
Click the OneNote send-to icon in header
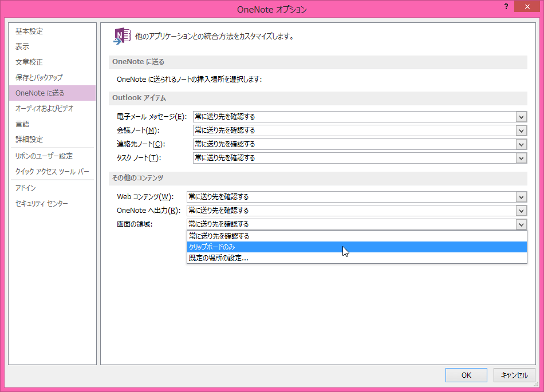(x=122, y=36)
